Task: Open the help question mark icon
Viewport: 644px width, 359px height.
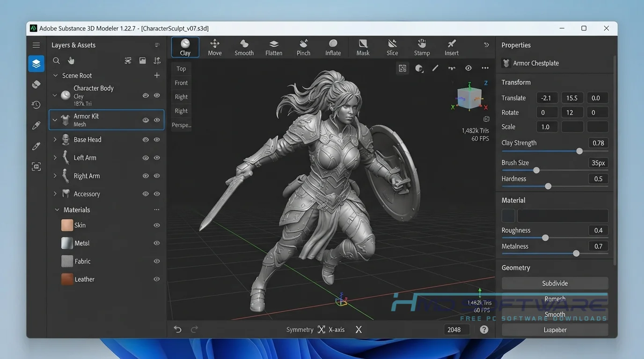Action: 484,330
